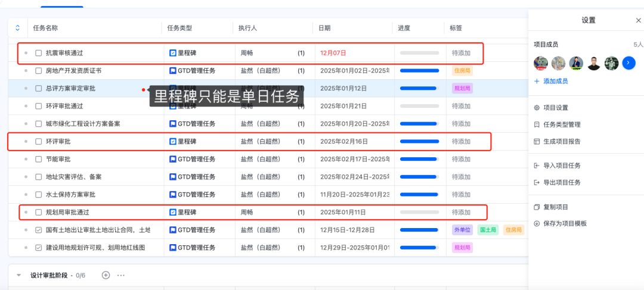Click progress bar of 规划局审批通过 row
644x290 pixels.
(x=419, y=213)
